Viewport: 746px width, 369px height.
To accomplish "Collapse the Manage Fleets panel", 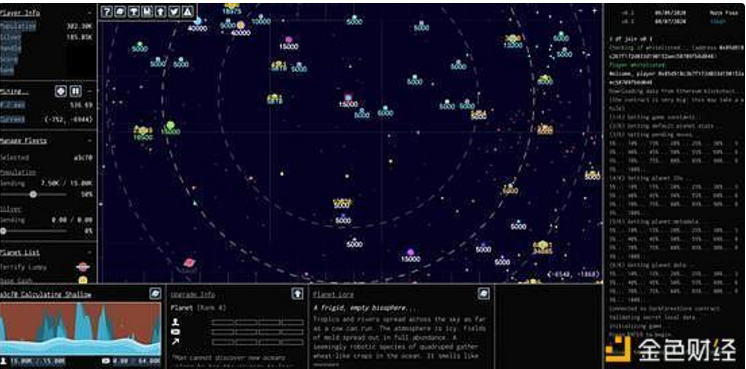I will (x=89, y=141).
